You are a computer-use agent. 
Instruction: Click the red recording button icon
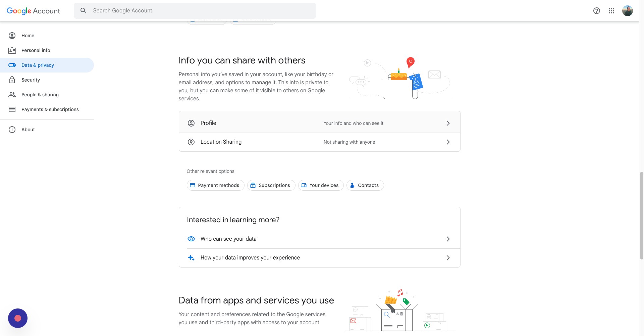click(18, 318)
